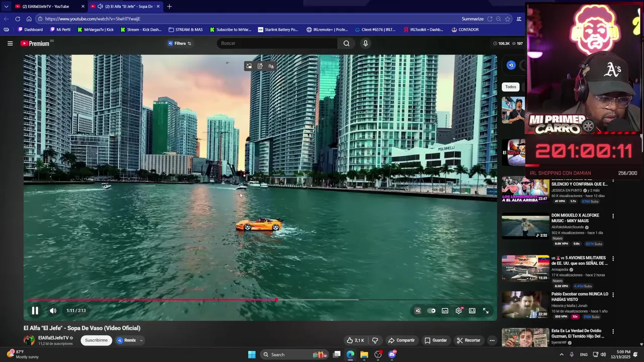This screenshot has width=644, height=362.
Task: Open Pablo Escobar como NUNCA video thumbnail
Action: pos(525,305)
